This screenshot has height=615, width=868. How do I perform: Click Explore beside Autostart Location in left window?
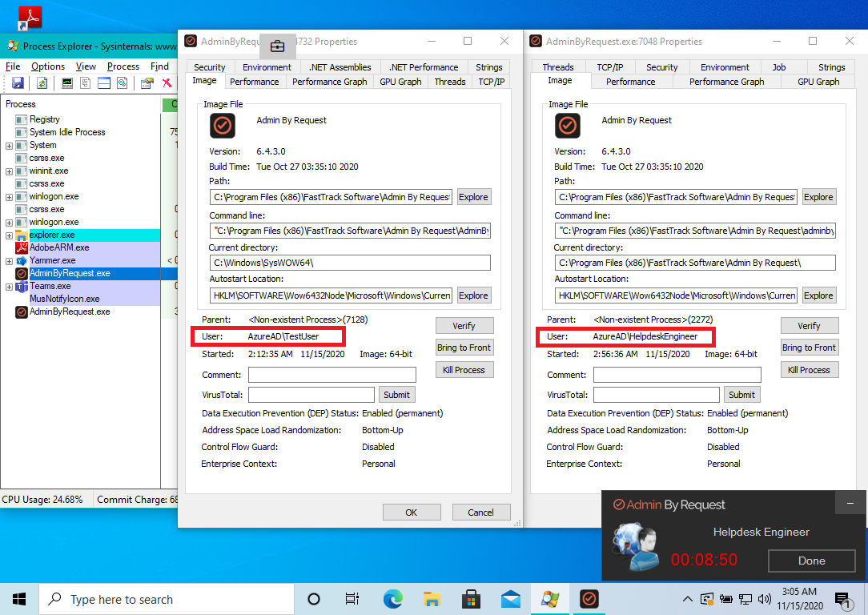(473, 295)
